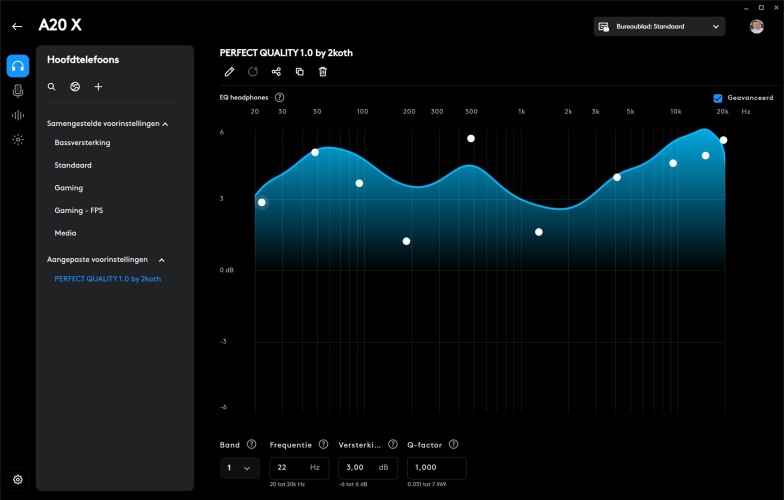784x500 pixels.
Task: Click the reset preset icon
Action: tap(253, 72)
